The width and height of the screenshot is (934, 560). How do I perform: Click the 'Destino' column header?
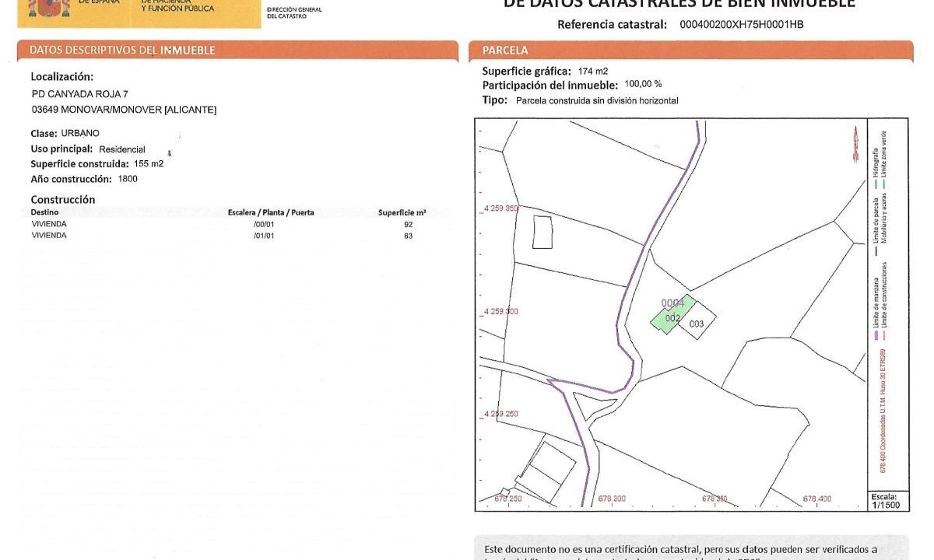point(44,212)
